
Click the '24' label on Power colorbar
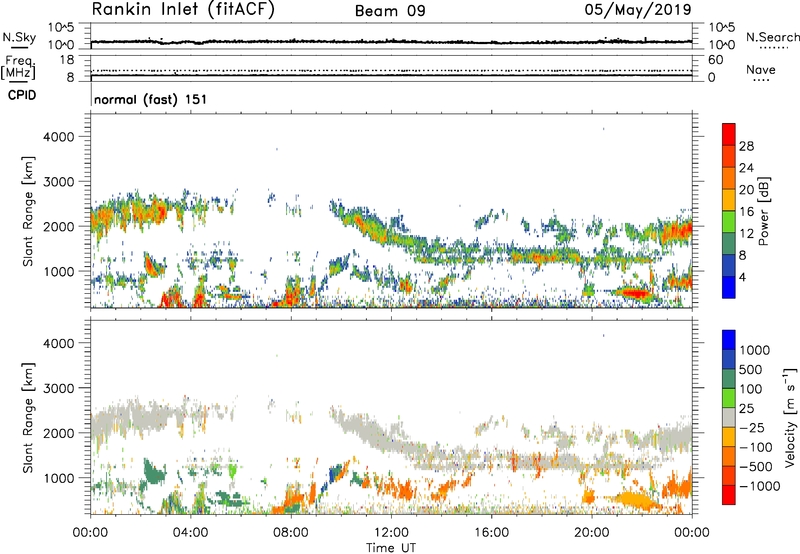pos(746,168)
